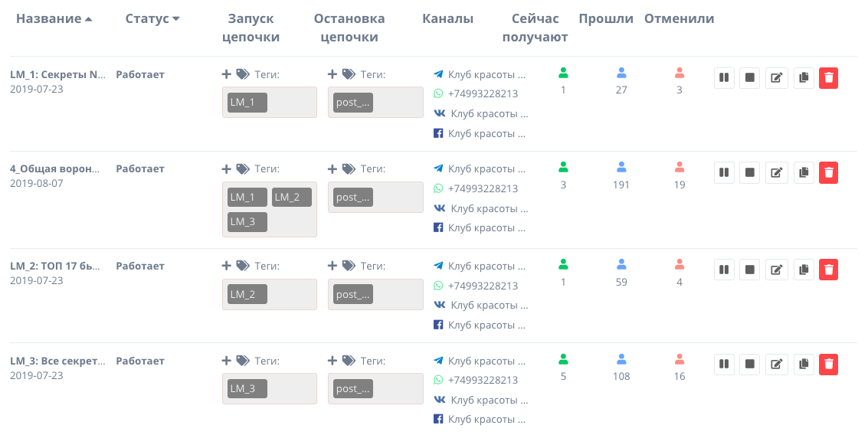Open the start tags field of LM_3 row
The image size is (868, 435).
(x=270, y=388)
